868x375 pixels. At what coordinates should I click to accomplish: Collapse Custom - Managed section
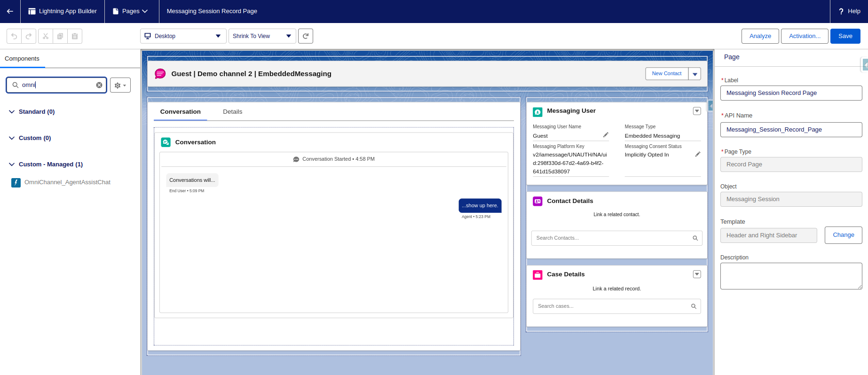tap(12, 164)
